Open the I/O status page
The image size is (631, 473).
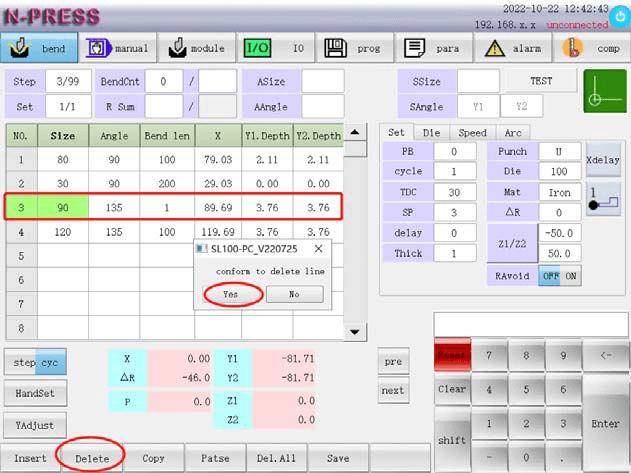coord(276,48)
